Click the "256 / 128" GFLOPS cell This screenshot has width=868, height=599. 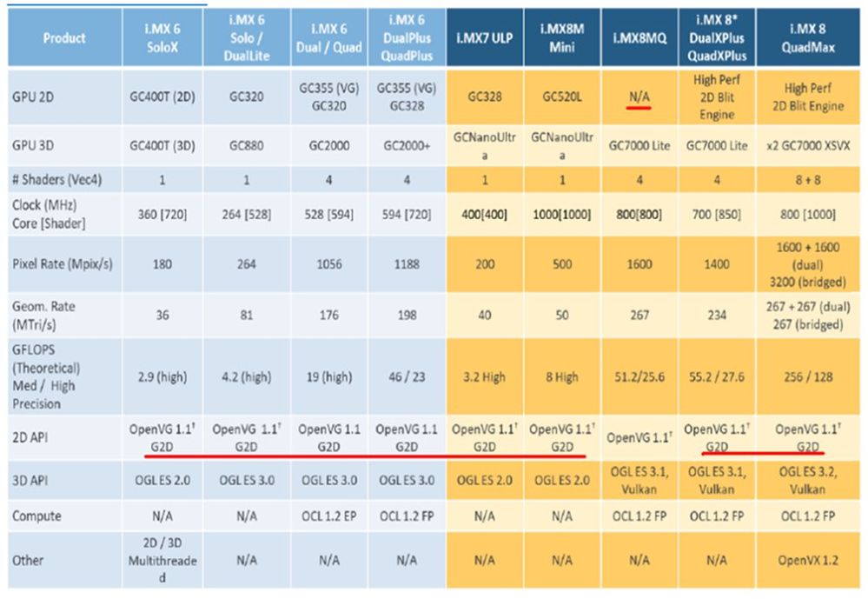[x=808, y=376]
